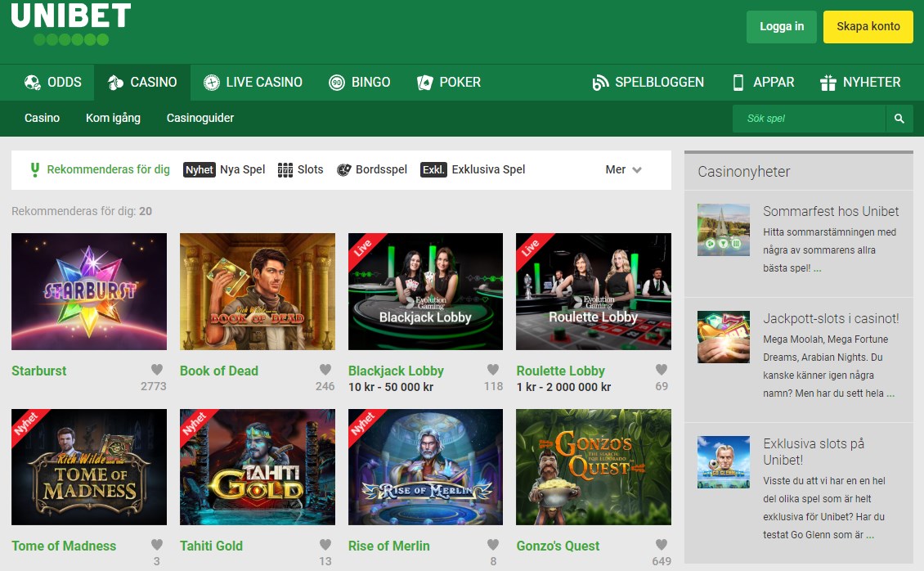Click the cherries Casino icon
The width and height of the screenshot is (924, 571).
coord(115,83)
